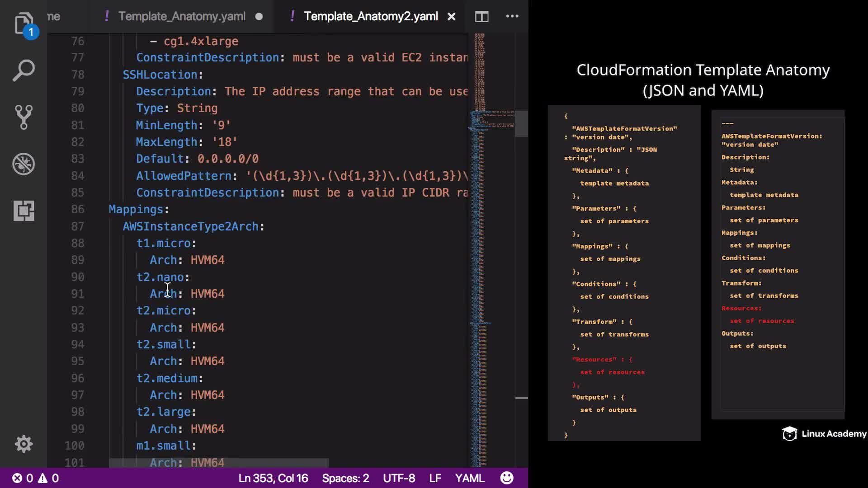Open the Manage gear settings icon

point(24,444)
